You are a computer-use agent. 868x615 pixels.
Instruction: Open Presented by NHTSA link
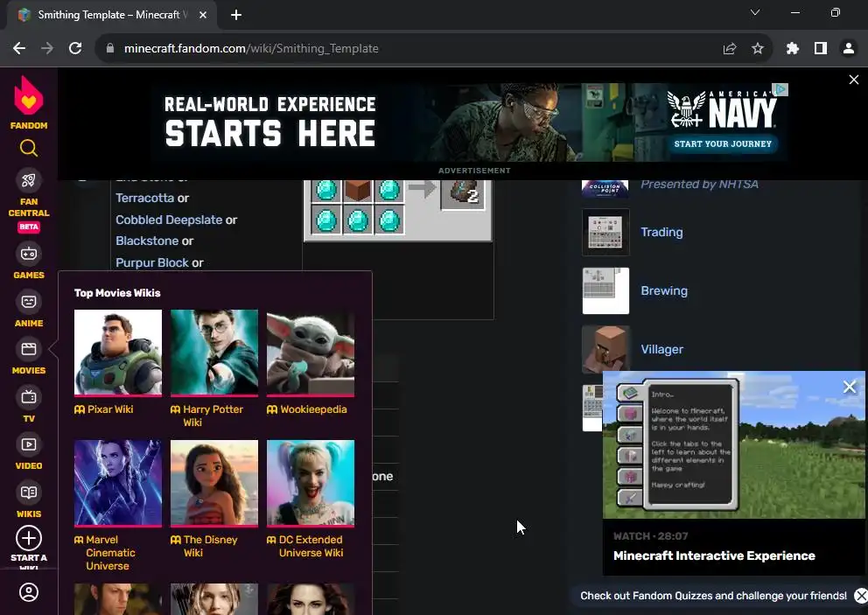click(x=700, y=185)
